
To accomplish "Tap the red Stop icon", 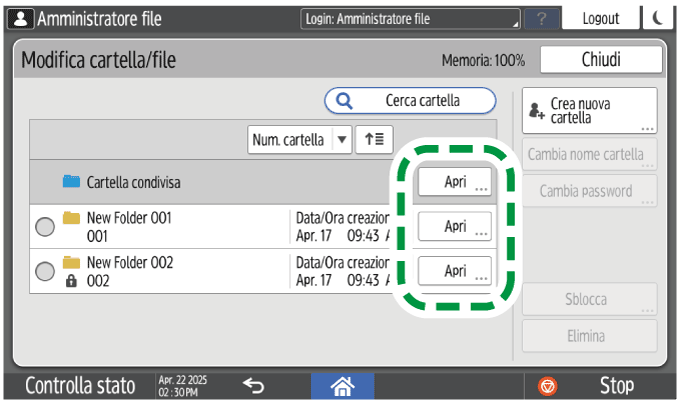I will point(547,386).
